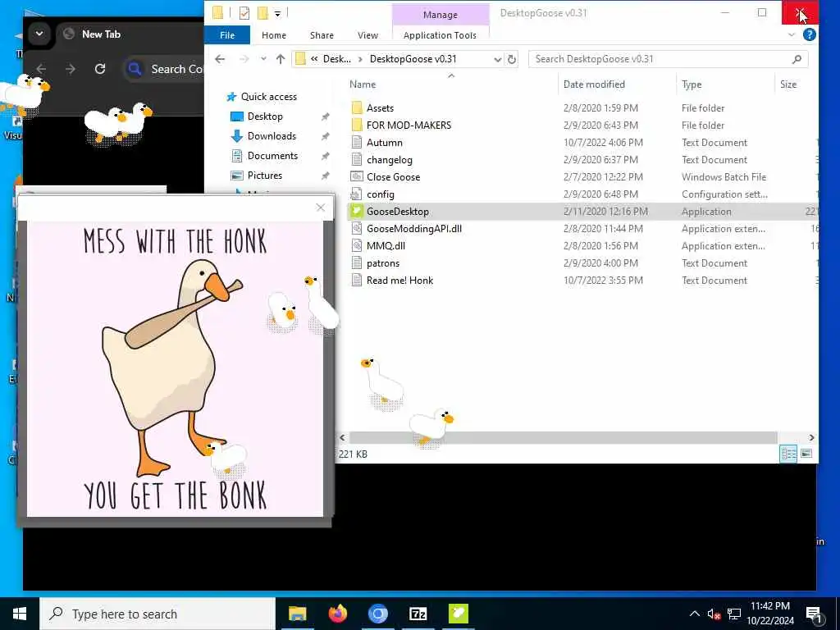Go up one folder level
Viewport: 840px width, 630px height.
click(281, 59)
